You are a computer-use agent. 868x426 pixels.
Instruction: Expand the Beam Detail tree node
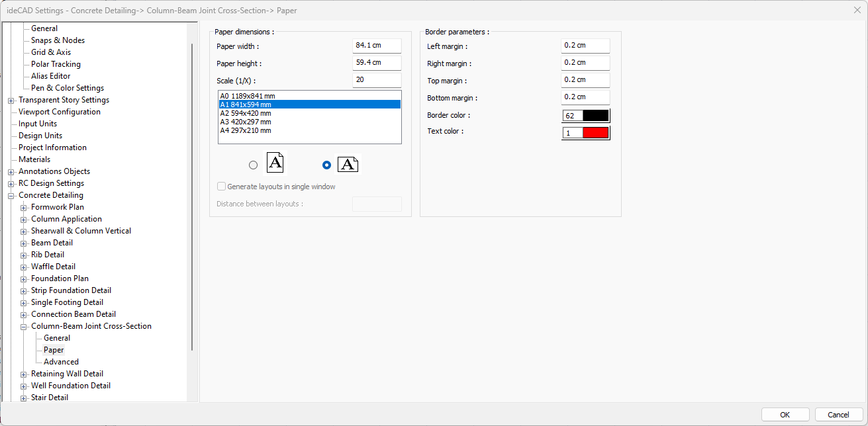pyautogui.click(x=24, y=243)
